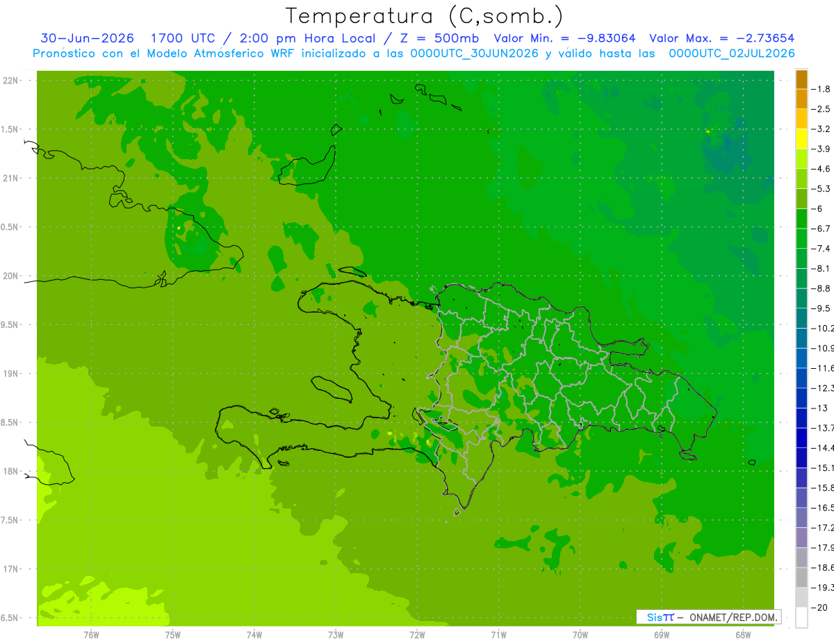Click the "70W" longitude label
Image resolution: width=834 pixels, height=644 pixels.
coord(580,634)
